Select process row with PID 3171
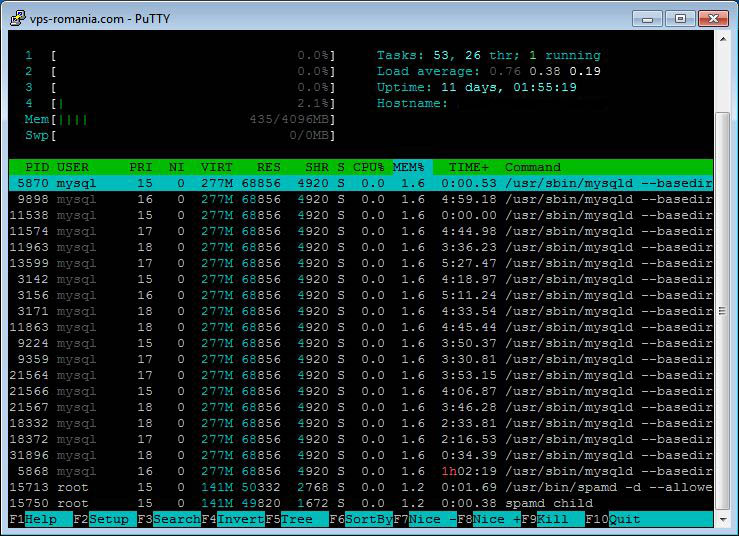Screen dimensions: 739x536 pos(361,311)
